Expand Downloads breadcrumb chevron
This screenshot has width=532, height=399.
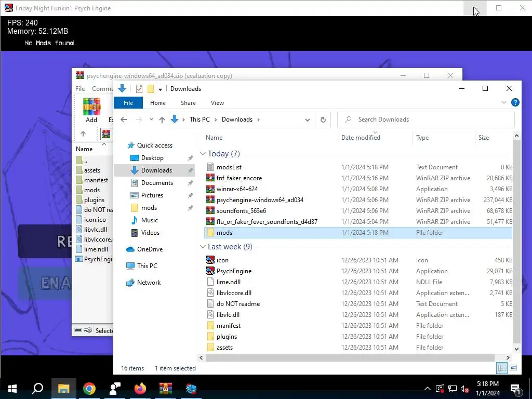pyautogui.click(x=259, y=119)
